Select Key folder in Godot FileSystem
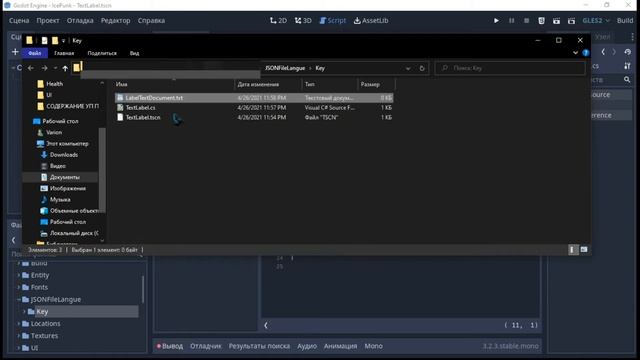This screenshot has height=360, width=640. coord(42,312)
